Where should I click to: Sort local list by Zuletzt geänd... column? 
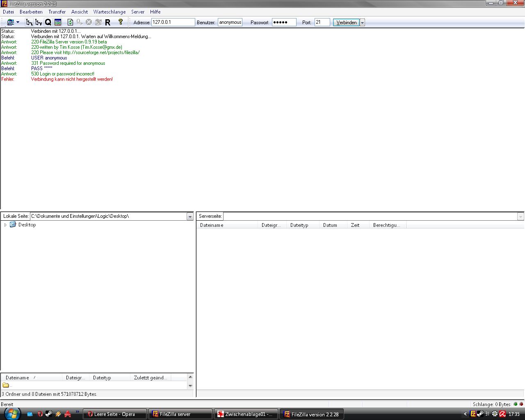coord(151,378)
